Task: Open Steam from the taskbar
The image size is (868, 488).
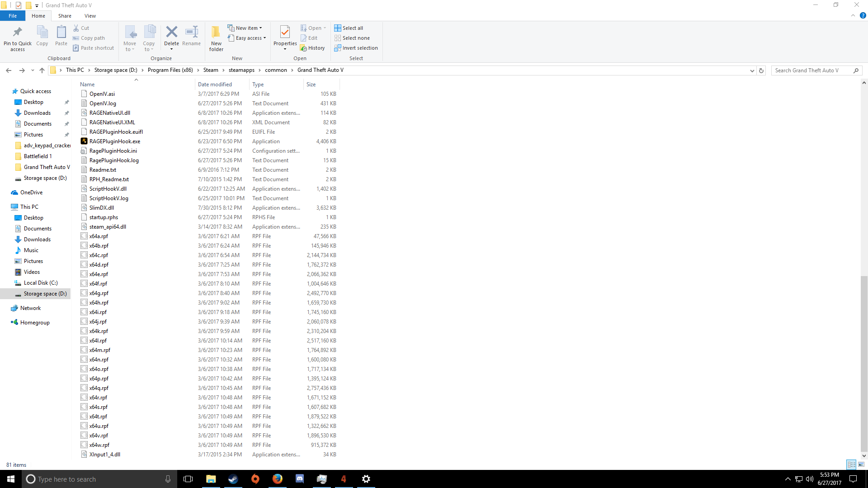Action: 233,479
